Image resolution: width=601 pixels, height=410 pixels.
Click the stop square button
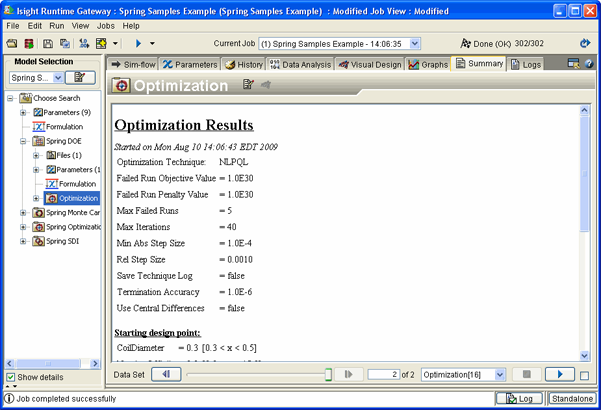pyautogui.click(x=527, y=374)
